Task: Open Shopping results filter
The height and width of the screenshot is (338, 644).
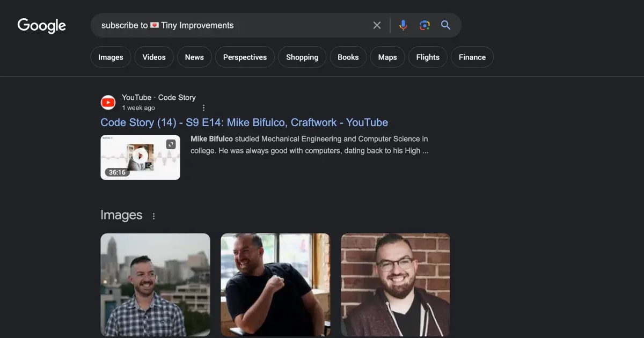Action: tap(302, 57)
